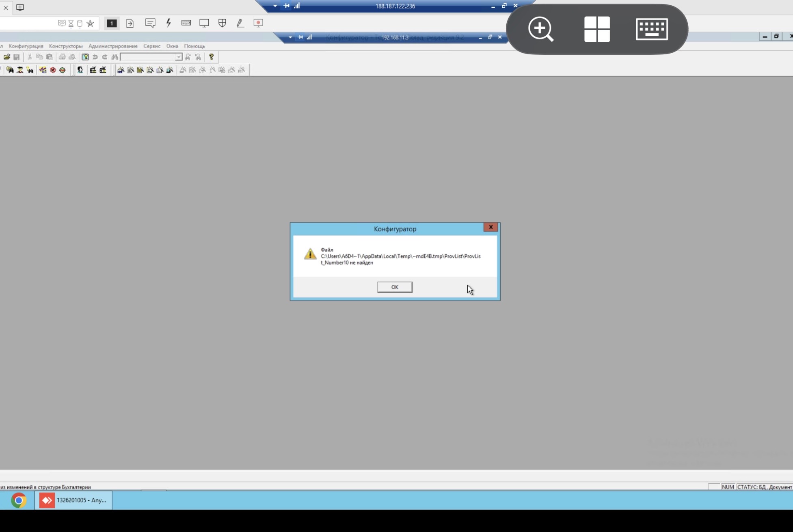Expand the search text combo box

pos(178,57)
